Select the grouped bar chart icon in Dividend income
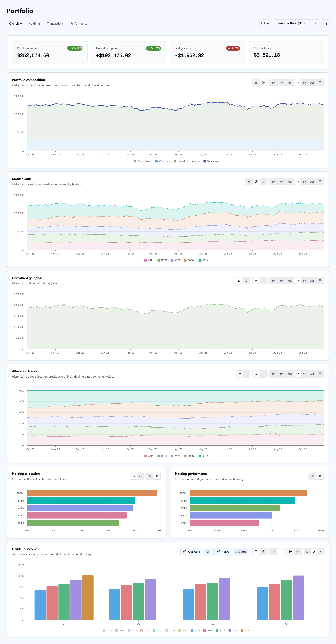This screenshot has width=336, height=644. pyautogui.click(x=290, y=552)
